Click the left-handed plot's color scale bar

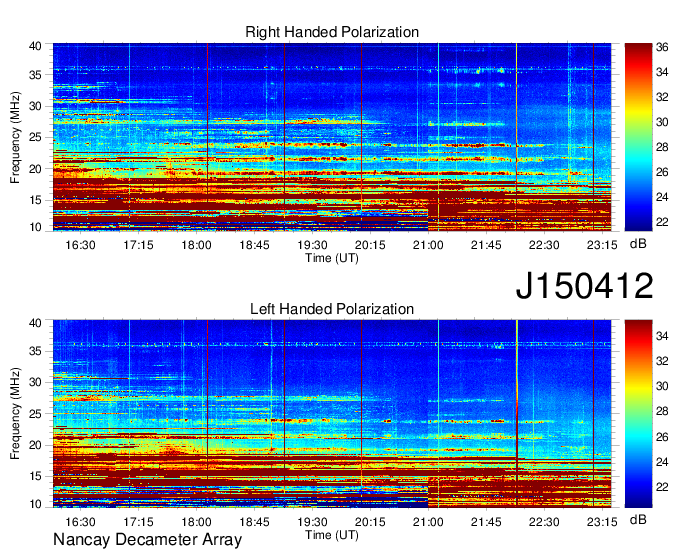click(x=638, y=414)
